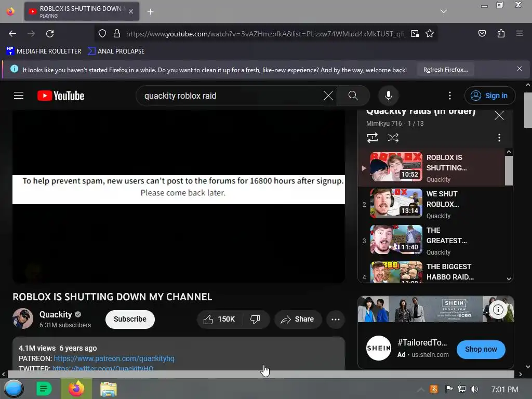
Task: Open the Firefox extensions puzzle icon
Action: (501, 33)
